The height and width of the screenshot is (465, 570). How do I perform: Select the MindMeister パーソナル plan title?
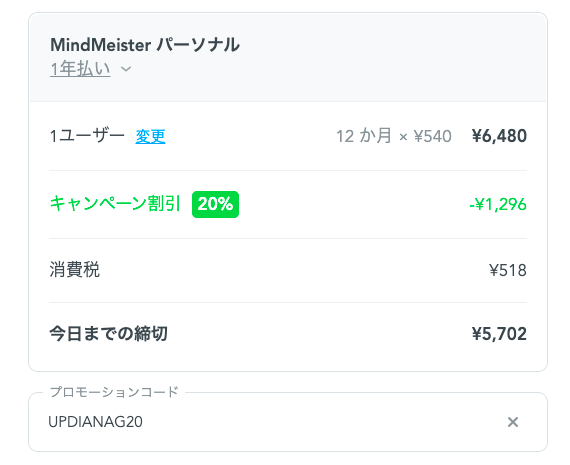pyautogui.click(x=145, y=45)
